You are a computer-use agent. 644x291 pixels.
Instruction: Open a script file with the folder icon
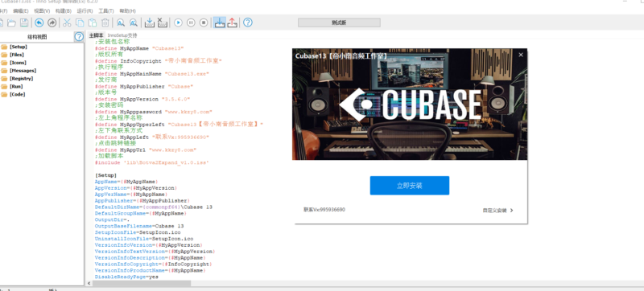[x=11, y=23]
